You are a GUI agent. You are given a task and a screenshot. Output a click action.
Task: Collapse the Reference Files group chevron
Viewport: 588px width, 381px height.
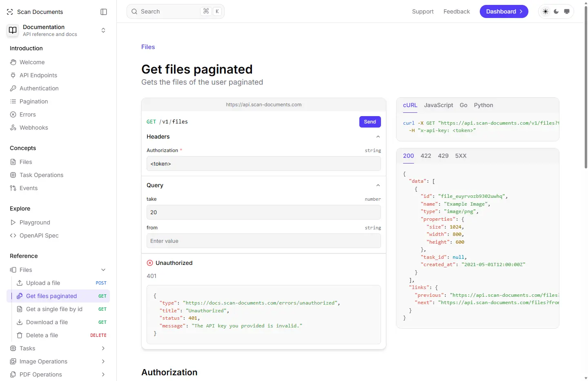click(103, 270)
